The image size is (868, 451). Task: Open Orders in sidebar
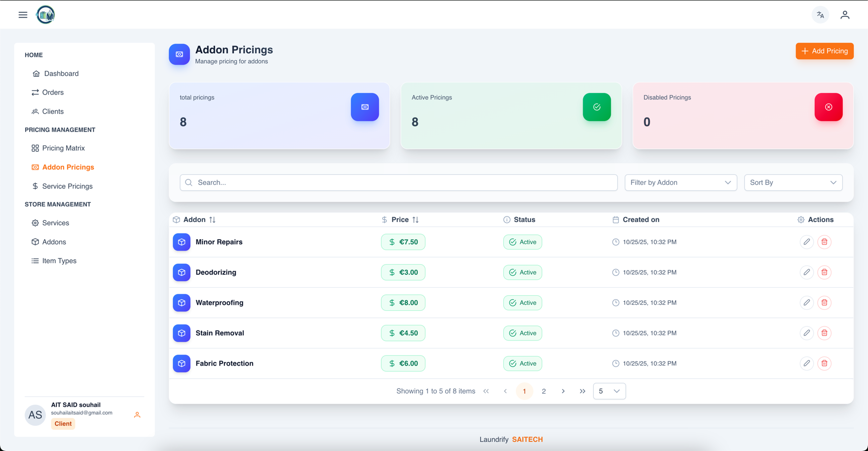coord(48,92)
